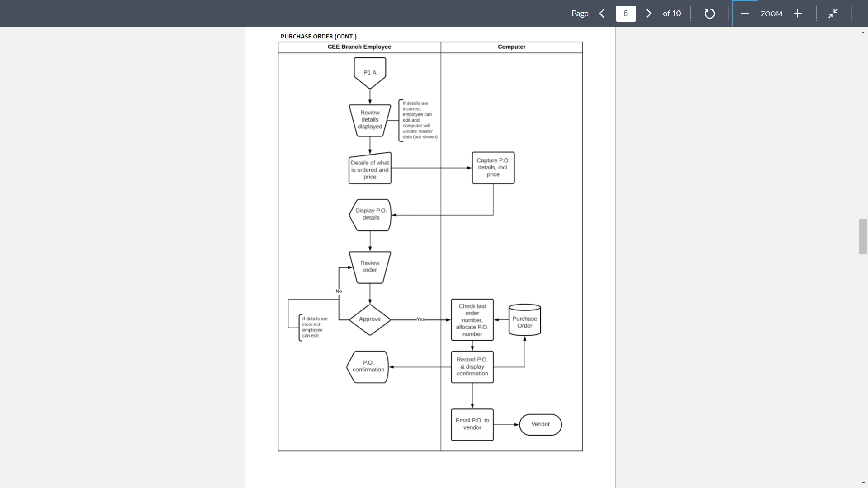The width and height of the screenshot is (868, 488).
Task: Select the exit fullscreen icon
Action: [833, 14]
